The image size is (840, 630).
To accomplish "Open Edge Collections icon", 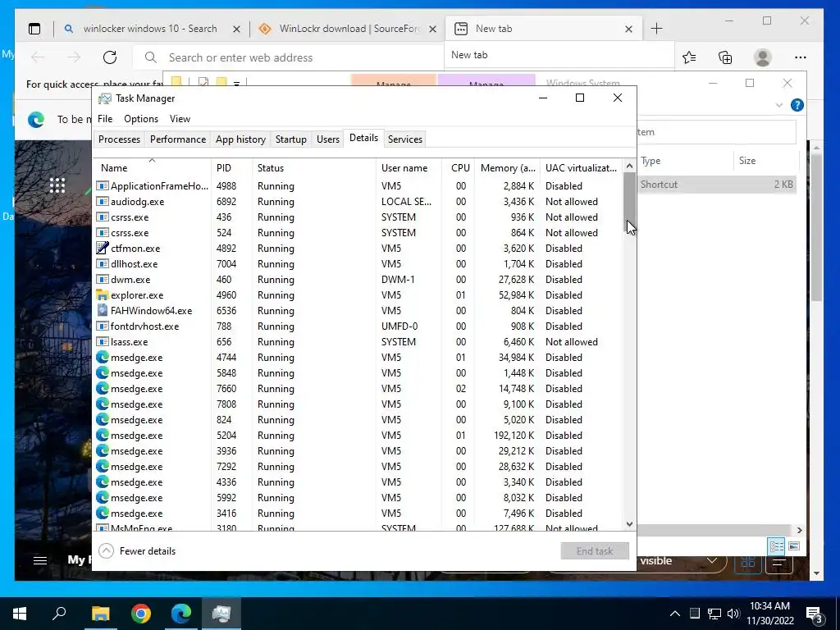I will [x=725, y=57].
